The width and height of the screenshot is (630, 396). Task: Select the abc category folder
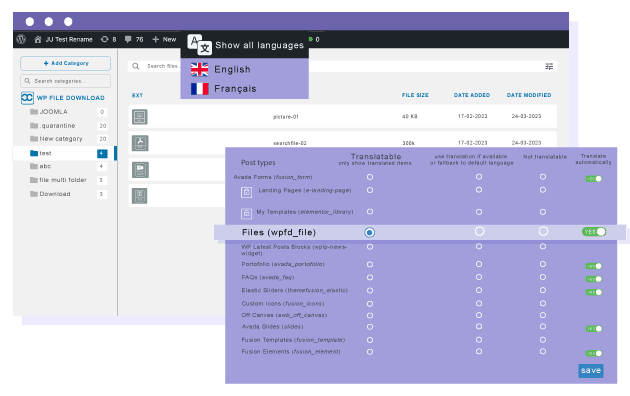pos(40,166)
